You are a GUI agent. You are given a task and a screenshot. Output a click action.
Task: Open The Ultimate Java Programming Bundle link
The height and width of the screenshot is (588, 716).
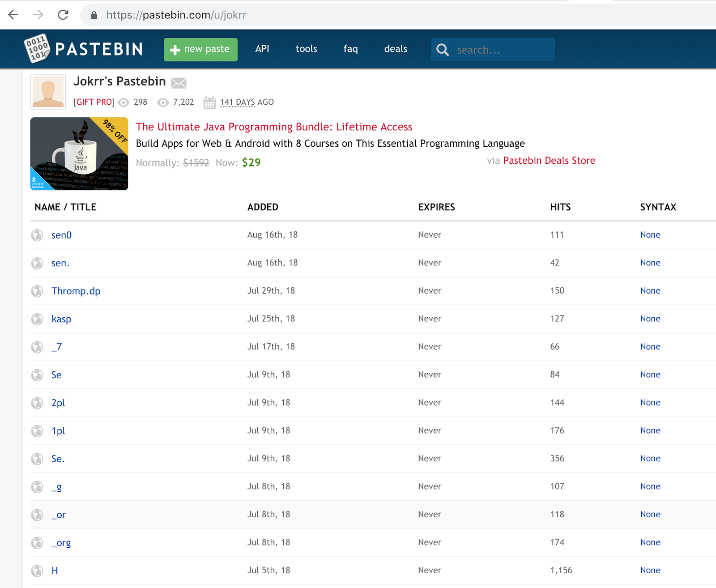click(274, 127)
